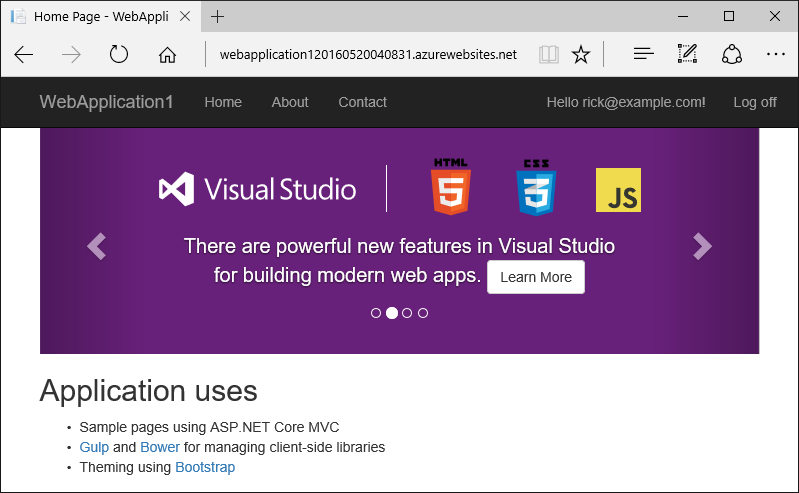Show previous carousel slide with left chevron

click(x=96, y=246)
